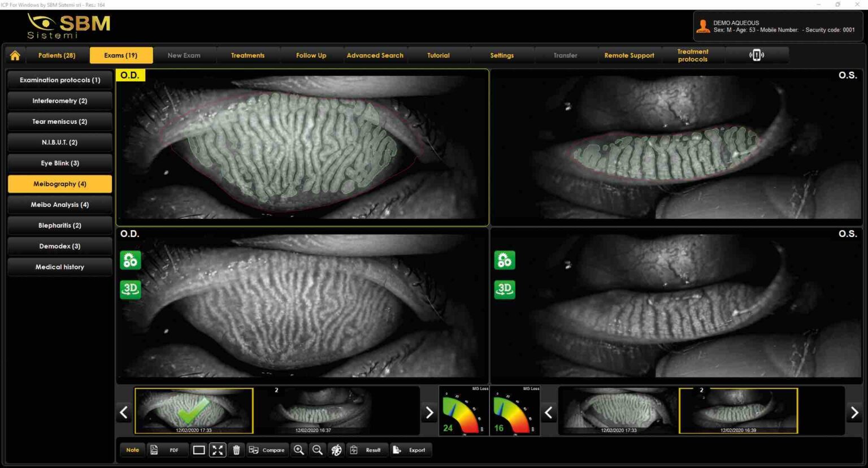868x468 pixels.
Task: Click the MG Loss gauge showing 24
Action: [464, 411]
